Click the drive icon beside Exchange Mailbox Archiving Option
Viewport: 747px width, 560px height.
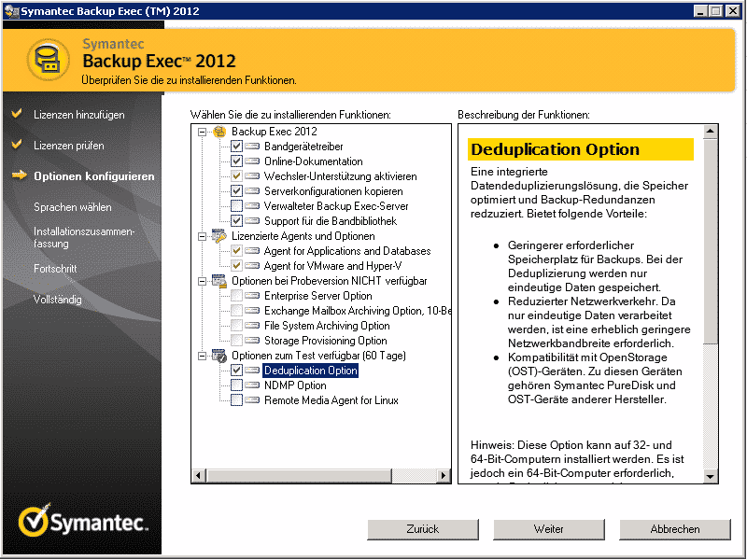pos(252,311)
